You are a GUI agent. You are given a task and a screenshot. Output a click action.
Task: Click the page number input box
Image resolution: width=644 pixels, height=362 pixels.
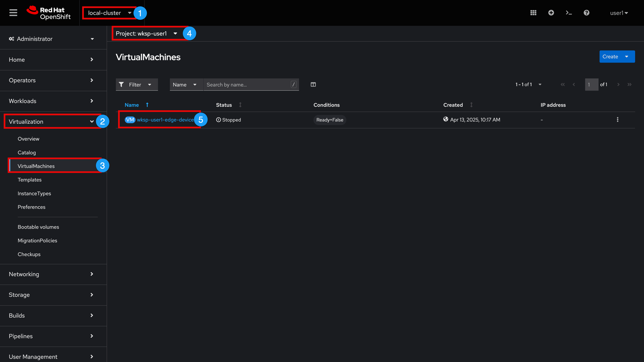(592, 84)
